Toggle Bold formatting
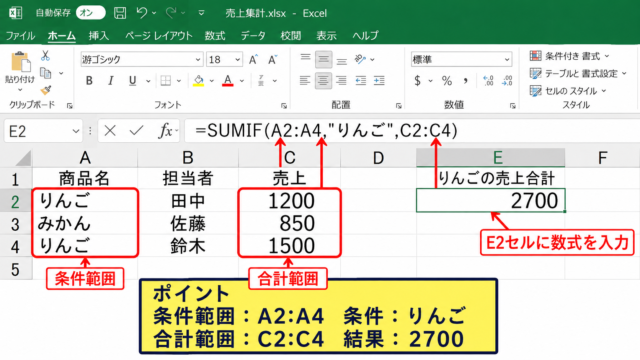The height and width of the screenshot is (360, 640). coord(89,81)
